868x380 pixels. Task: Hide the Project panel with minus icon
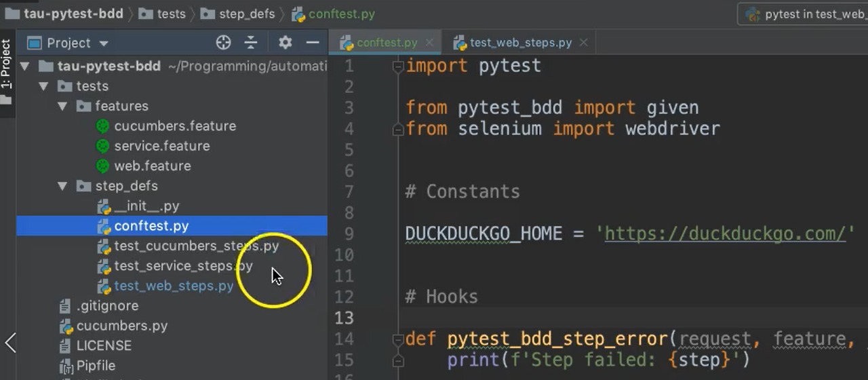[x=313, y=43]
